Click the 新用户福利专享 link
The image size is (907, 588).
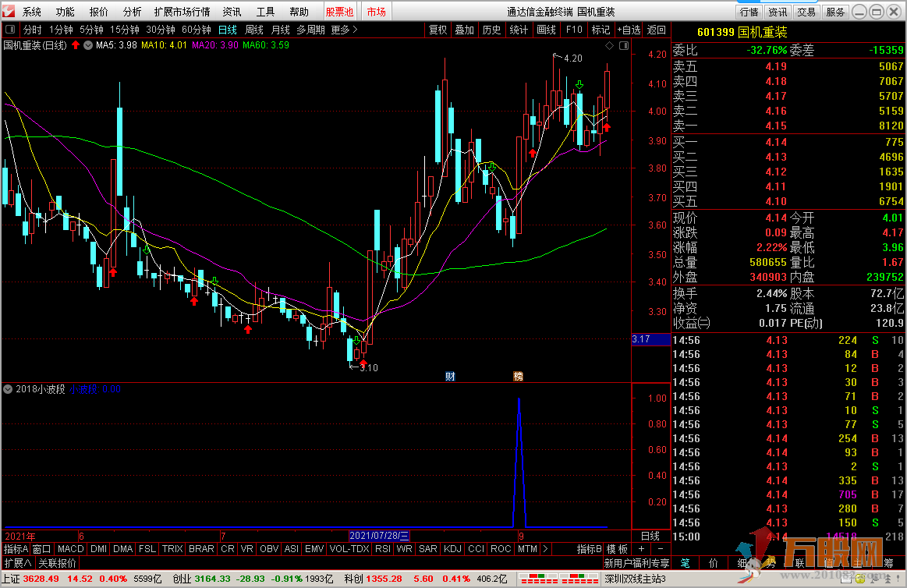[636, 563]
